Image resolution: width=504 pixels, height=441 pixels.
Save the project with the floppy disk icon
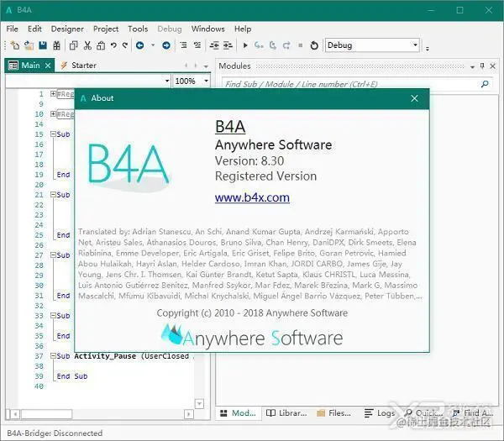point(43,45)
